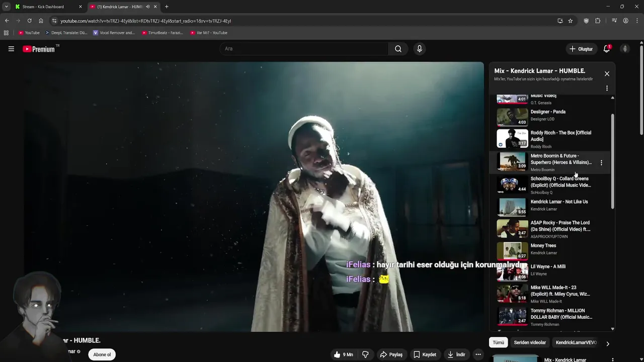Reload the current page
644x362 pixels.
point(29,21)
